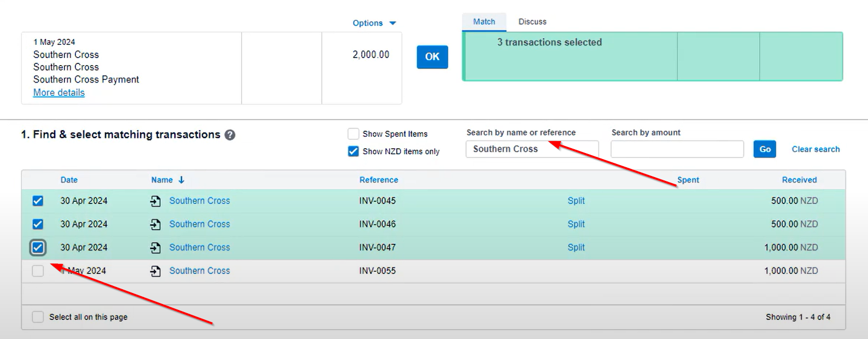Uncheck the INV-0046 row checkbox

[38, 224]
